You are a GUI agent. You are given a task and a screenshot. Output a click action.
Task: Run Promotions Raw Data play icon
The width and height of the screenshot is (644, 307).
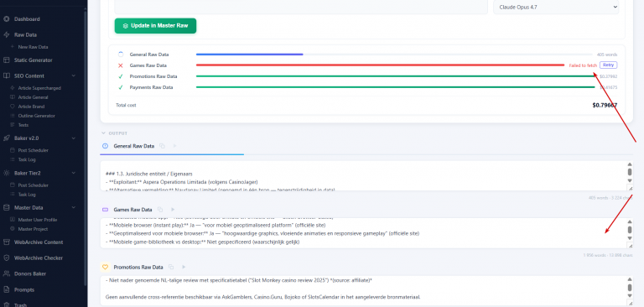[184, 267]
